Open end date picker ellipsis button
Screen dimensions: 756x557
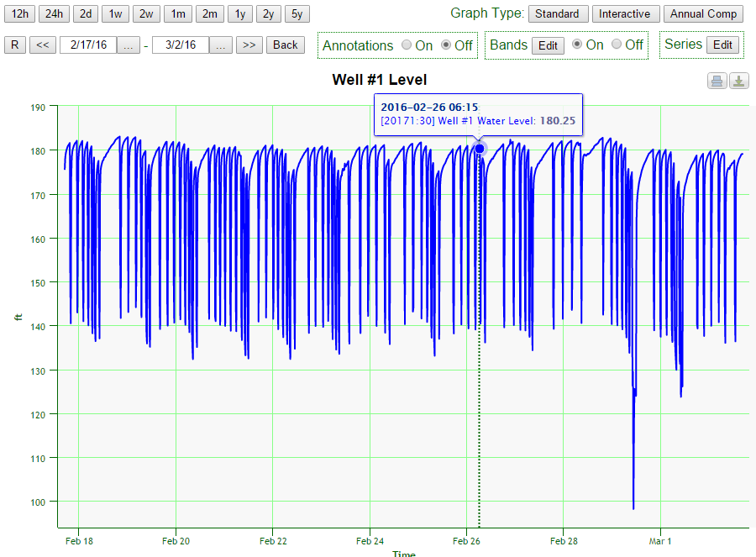click(221, 45)
